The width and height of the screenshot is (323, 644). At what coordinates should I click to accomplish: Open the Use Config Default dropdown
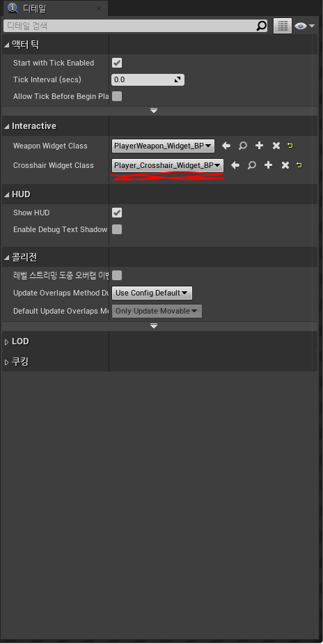pyautogui.click(x=152, y=293)
